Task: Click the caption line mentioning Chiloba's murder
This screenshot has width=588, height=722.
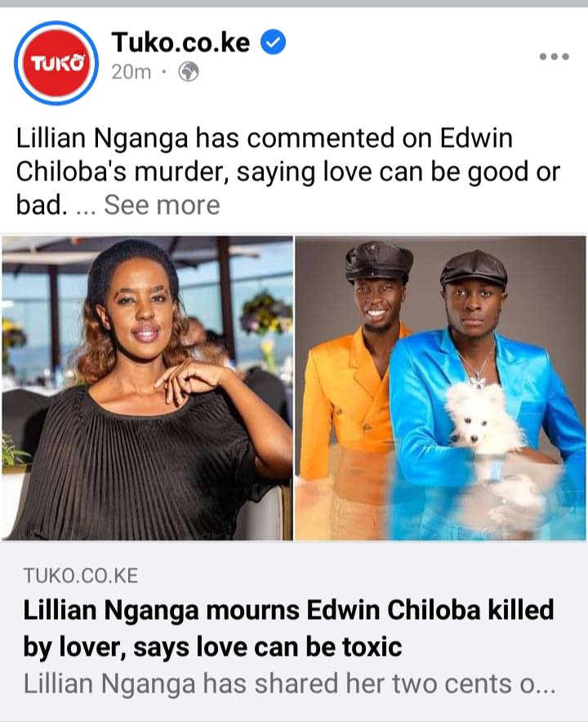Action: click(287, 172)
